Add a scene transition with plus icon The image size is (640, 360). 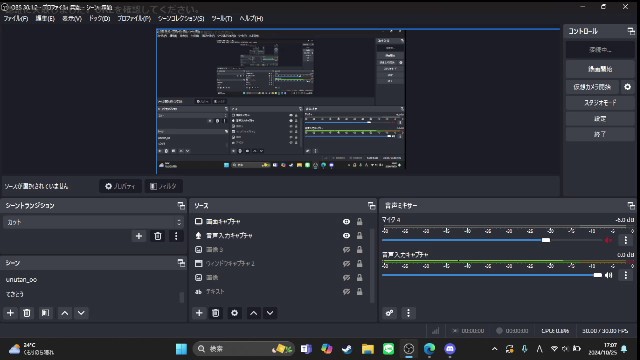click(139, 236)
